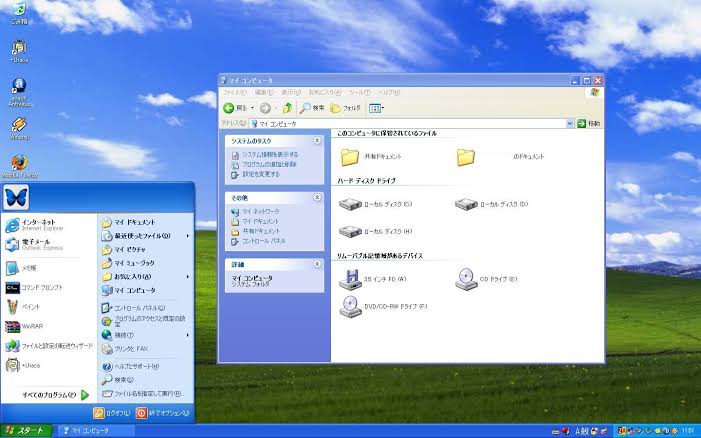Screen dimensions: 701x438
Task: Open the address bar dropdown arrow
Action: [x=570, y=124]
